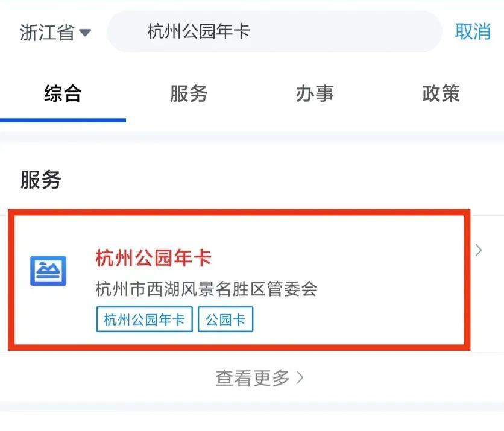Open the 浙江省 province dropdown
Viewport: 504px width, 431px height.
point(55,32)
